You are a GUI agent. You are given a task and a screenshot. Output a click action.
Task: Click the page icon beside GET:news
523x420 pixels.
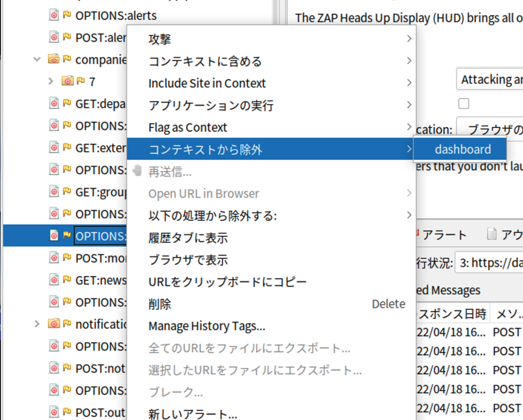click(54, 280)
